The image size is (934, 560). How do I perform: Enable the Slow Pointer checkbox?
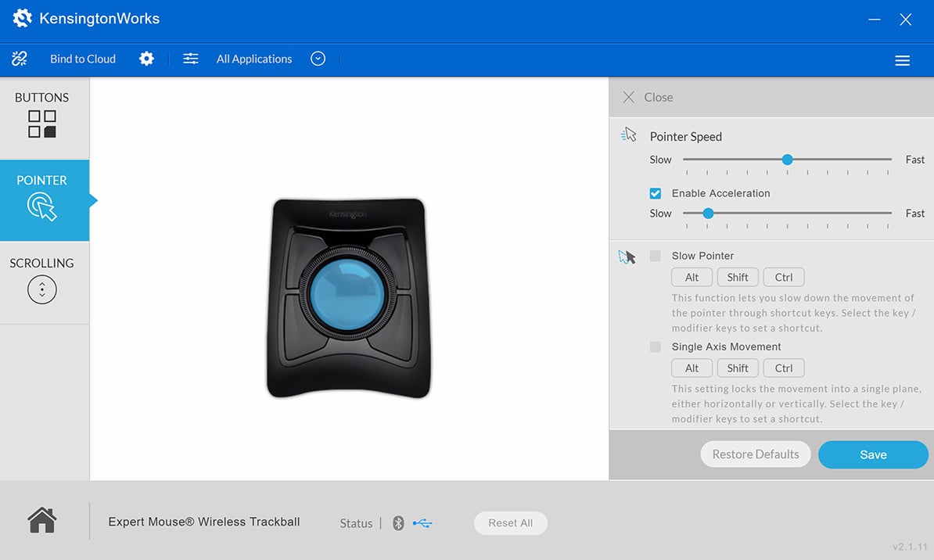[x=656, y=256]
